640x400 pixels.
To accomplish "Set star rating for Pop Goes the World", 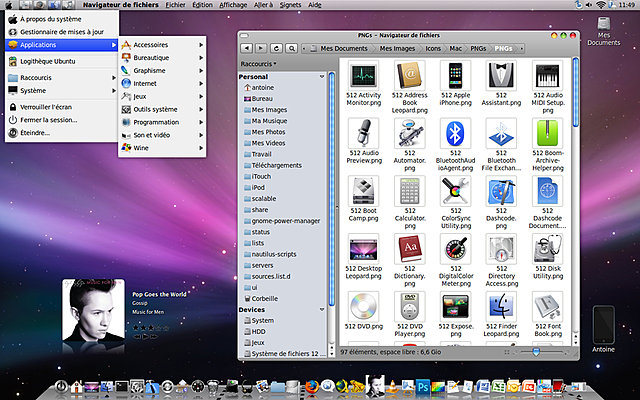I will pos(150,328).
